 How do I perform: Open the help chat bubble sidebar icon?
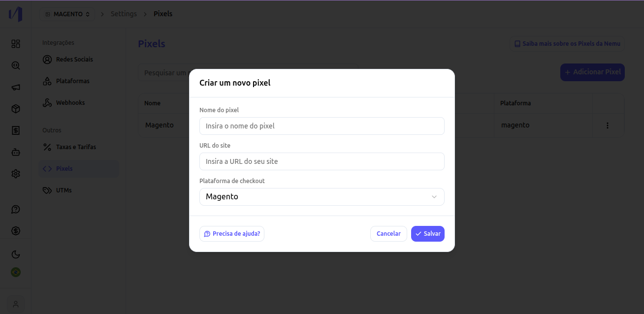pos(16,209)
